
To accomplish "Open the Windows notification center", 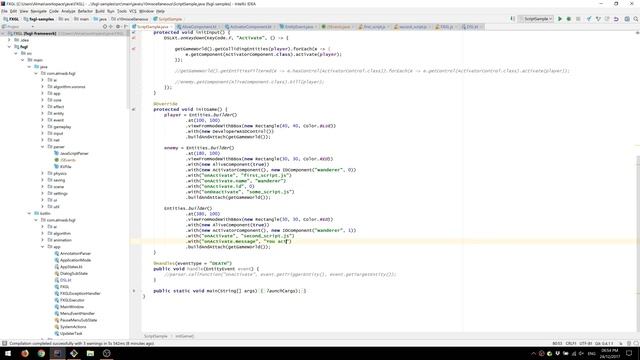I will click(629, 353).
